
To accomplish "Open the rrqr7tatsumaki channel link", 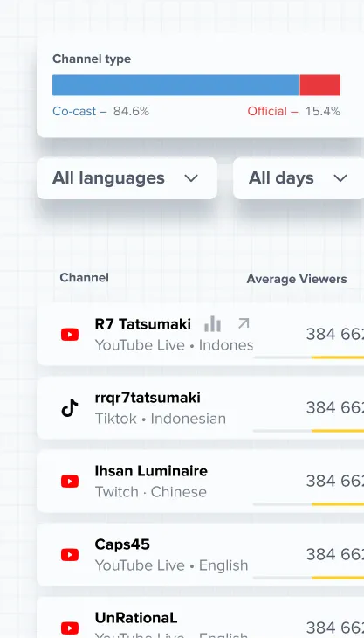I will coord(148,398).
